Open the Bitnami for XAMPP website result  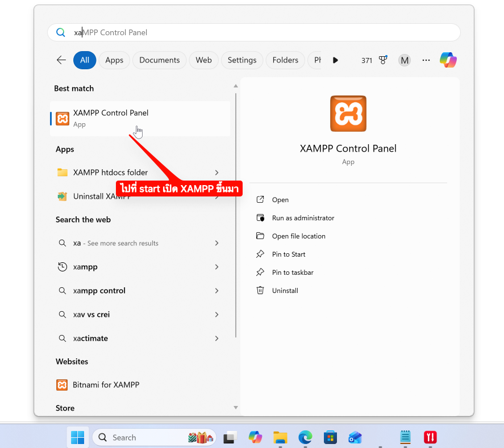[x=106, y=385]
